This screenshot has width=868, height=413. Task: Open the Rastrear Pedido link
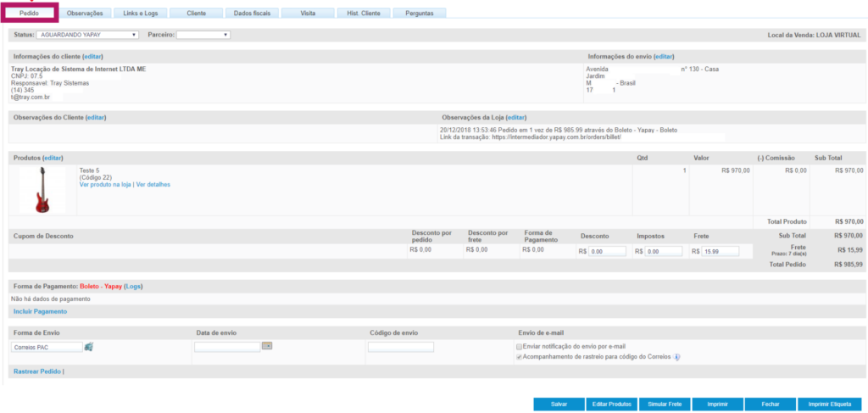[37, 371]
